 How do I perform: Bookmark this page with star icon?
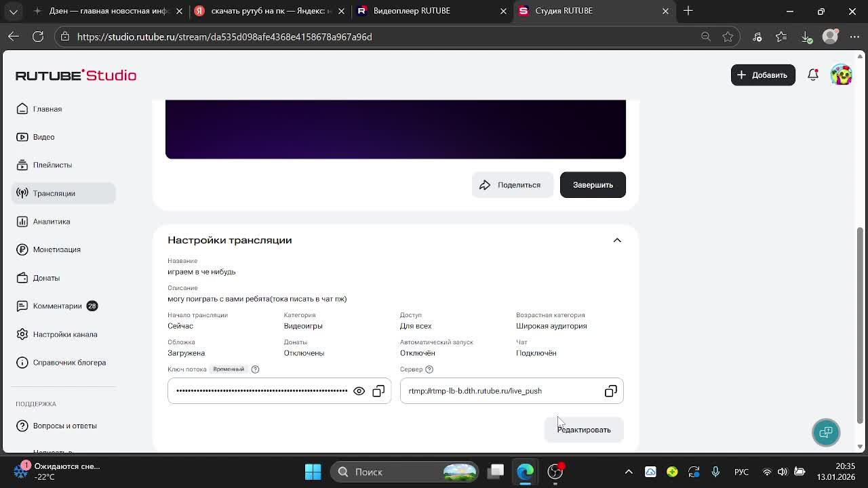coord(728,37)
